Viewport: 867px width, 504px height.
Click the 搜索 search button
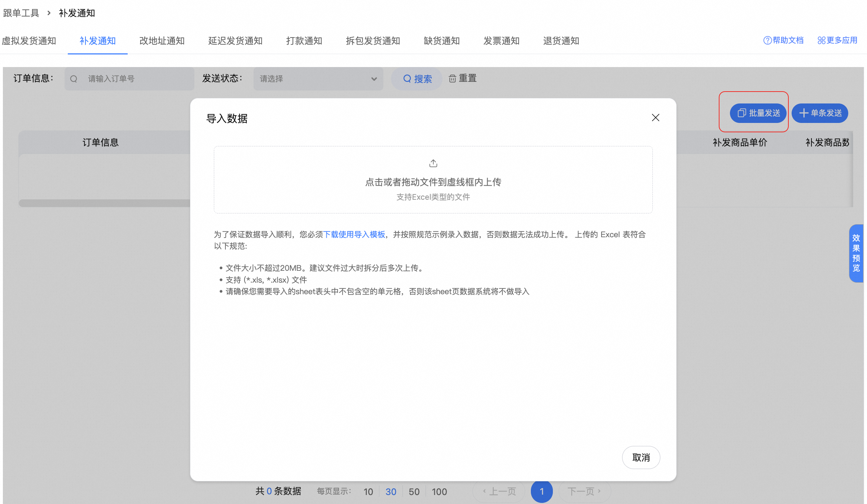coord(417,79)
